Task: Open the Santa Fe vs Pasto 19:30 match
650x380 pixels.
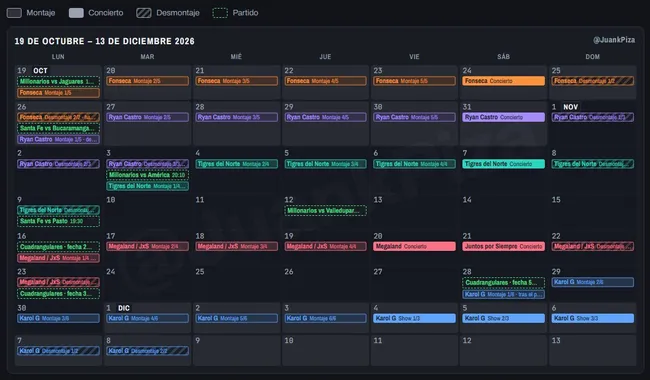Action: click(58, 221)
